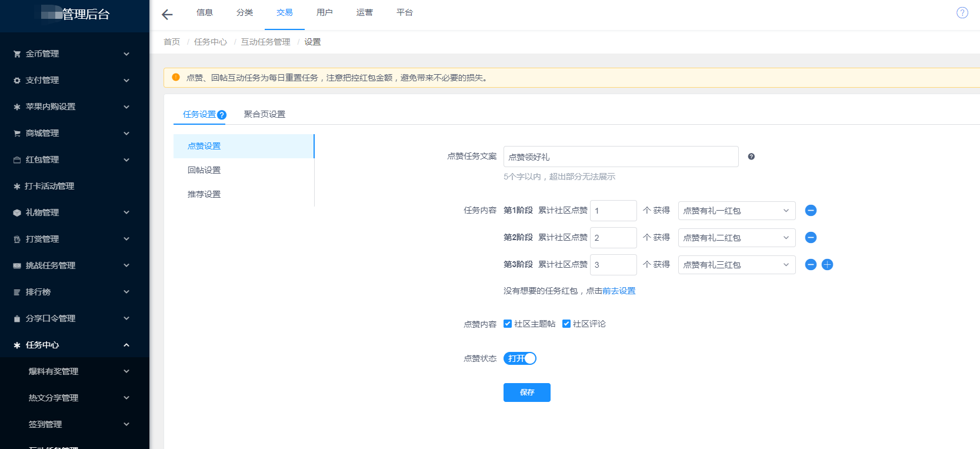Remove 第2阶段 with its minus icon
This screenshot has width=980, height=449.
coord(811,238)
